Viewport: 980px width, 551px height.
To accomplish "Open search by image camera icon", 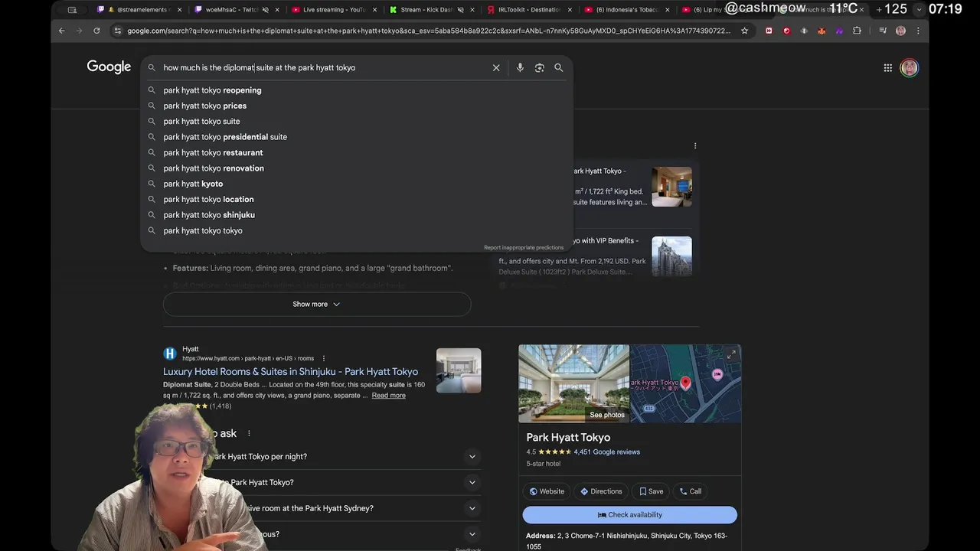I will pyautogui.click(x=539, y=67).
